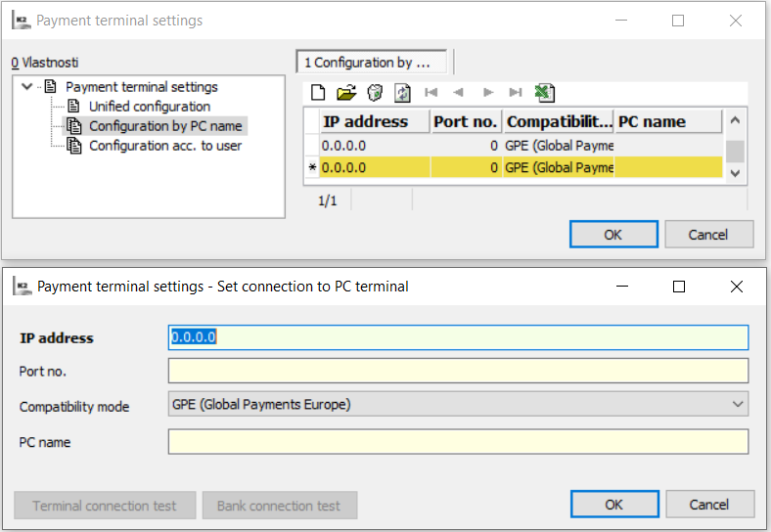
Task: Click the Open folder toolbar icon
Action: coord(345,93)
